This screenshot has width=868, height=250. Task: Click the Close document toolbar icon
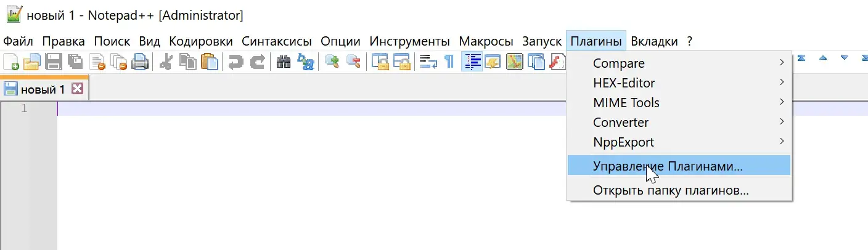coord(97,61)
